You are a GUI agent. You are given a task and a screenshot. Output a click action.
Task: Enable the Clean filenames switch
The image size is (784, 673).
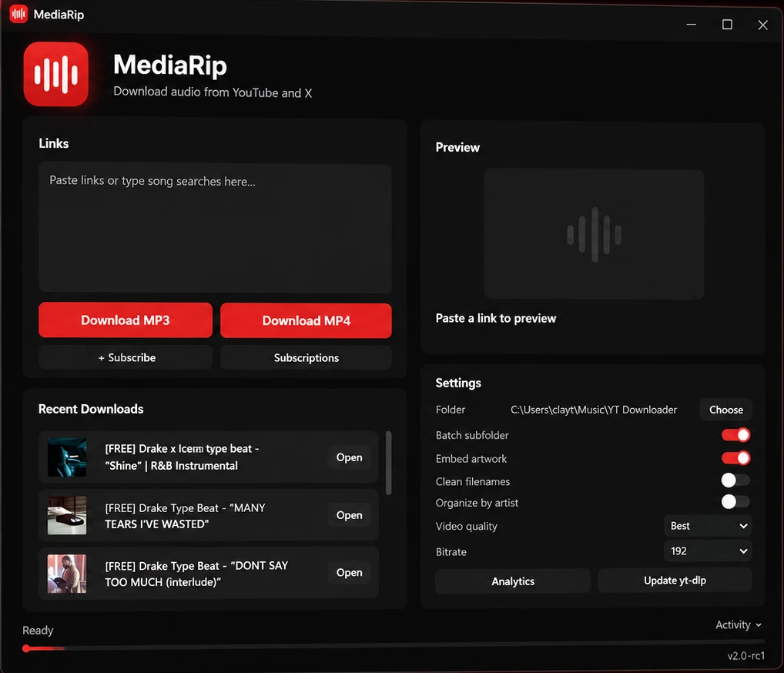tap(735, 480)
